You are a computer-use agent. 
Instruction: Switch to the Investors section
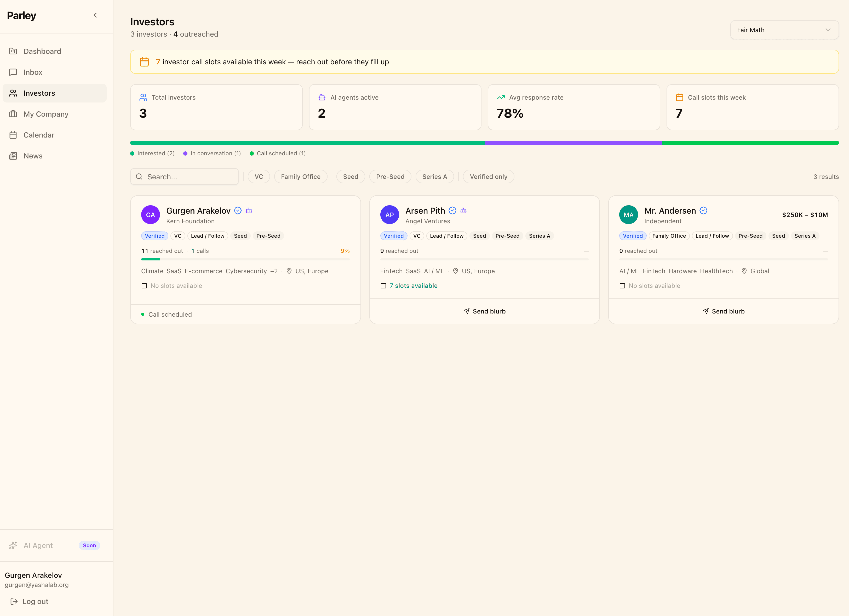(39, 93)
